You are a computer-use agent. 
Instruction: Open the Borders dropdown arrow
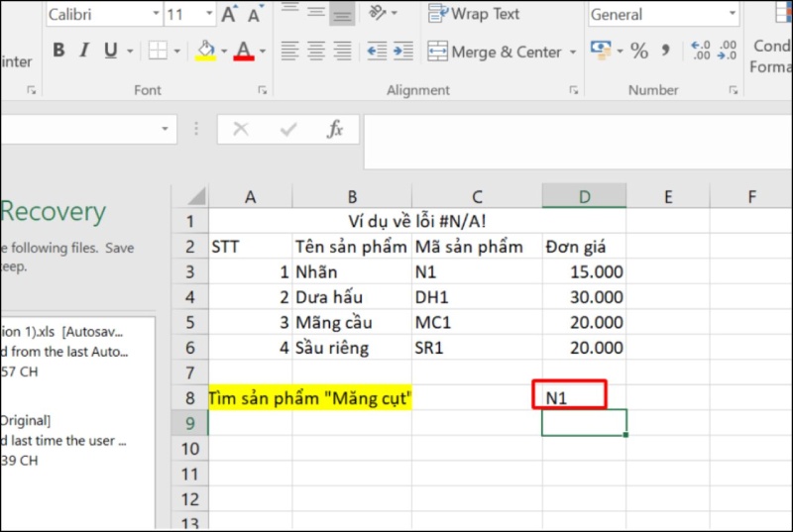pos(176,52)
